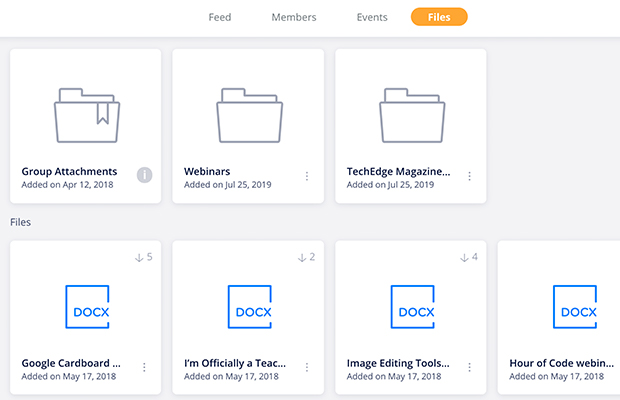Screen dimensions: 620x400
Task: Open the Group Attachments bookmark folder icon
Action: click(87, 115)
